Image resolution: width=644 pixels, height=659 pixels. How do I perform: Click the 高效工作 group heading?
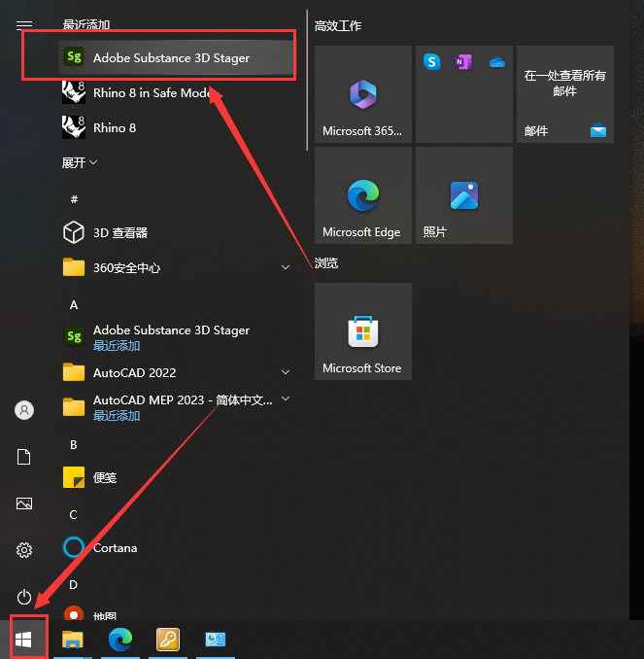pyautogui.click(x=338, y=26)
